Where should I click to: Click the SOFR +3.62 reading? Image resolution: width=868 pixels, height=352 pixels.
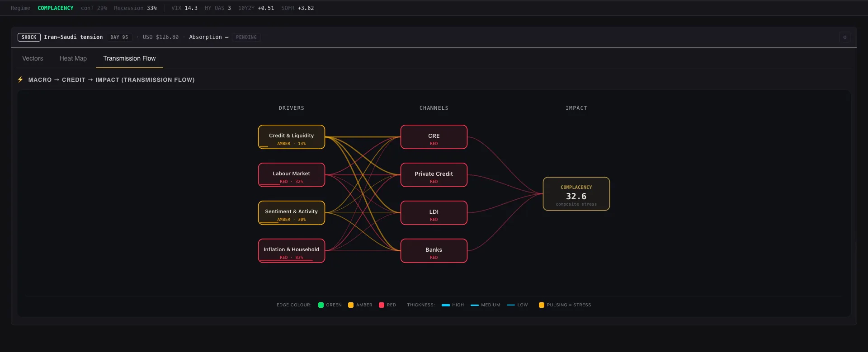pos(297,8)
